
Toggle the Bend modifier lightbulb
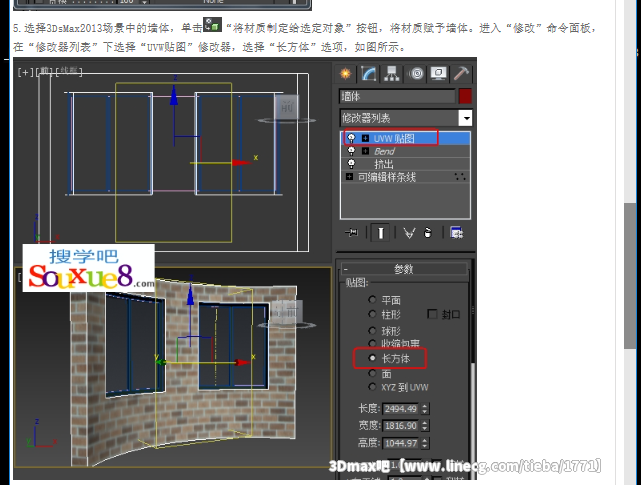pos(351,151)
